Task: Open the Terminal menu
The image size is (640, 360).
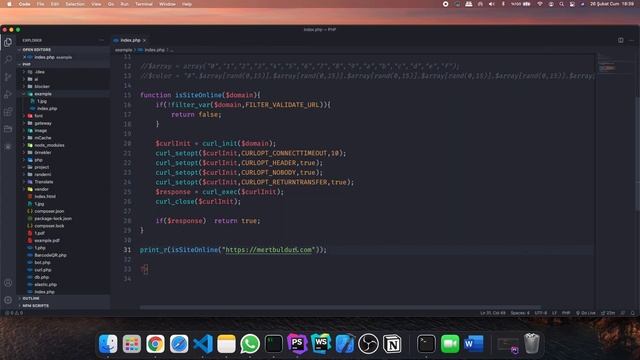Action: (144, 4)
